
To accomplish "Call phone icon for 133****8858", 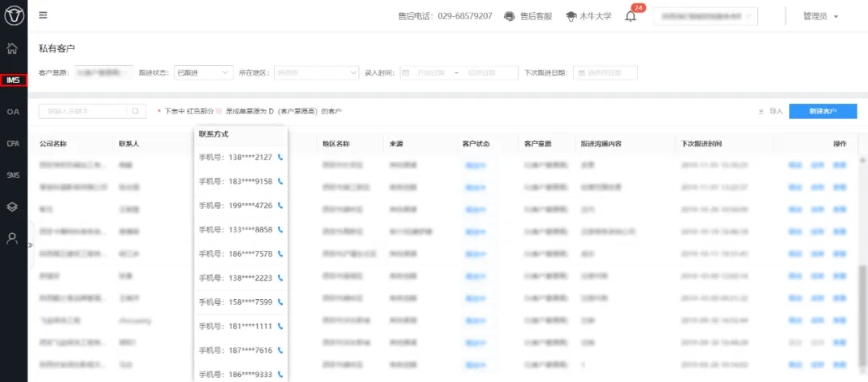I will (x=280, y=230).
